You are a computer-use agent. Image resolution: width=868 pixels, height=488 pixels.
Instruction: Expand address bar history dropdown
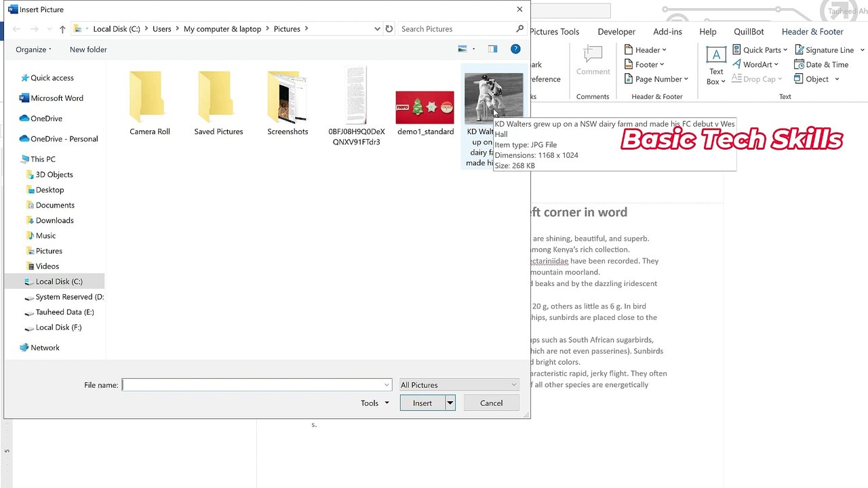tap(377, 29)
